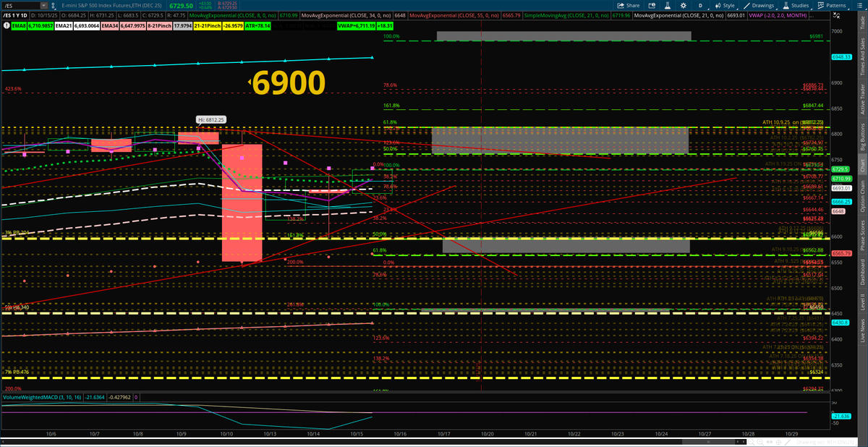Open the Phase Scores side tab

coord(862,234)
